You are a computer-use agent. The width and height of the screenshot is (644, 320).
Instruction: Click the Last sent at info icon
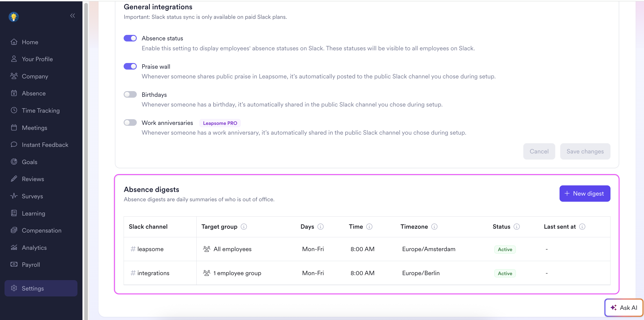pos(582,226)
